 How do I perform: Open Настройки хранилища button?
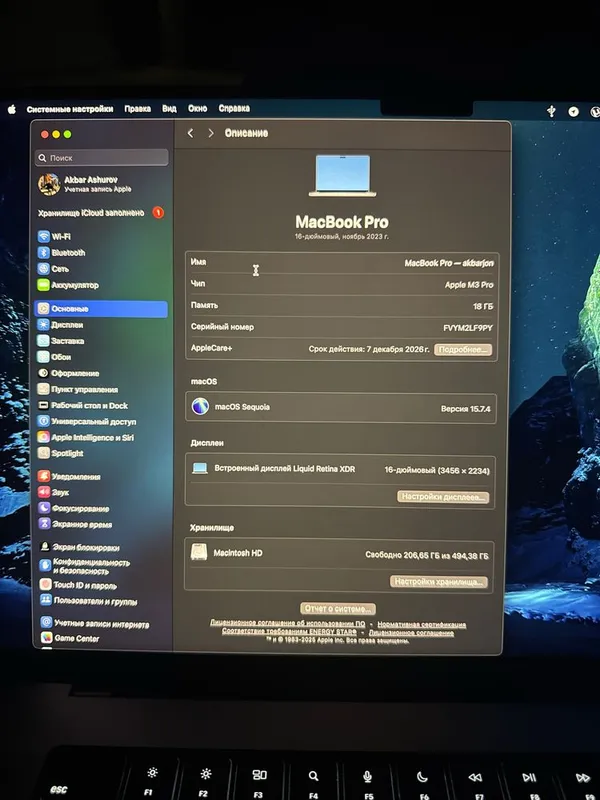[x=439, y=582]
